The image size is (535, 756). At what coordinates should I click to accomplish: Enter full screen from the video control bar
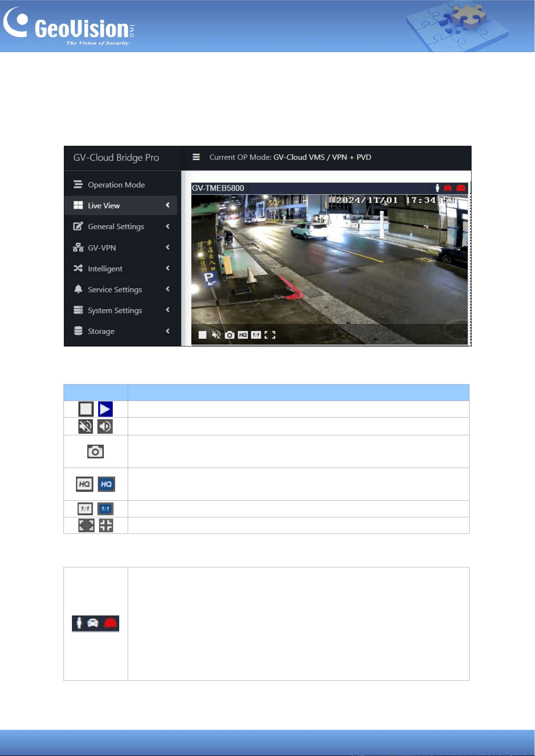click(270, 335)
